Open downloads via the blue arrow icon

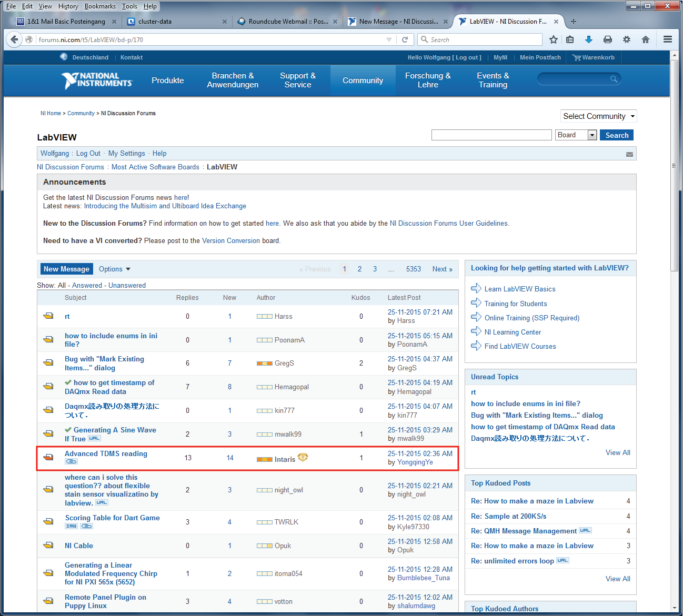coord(589,39)
